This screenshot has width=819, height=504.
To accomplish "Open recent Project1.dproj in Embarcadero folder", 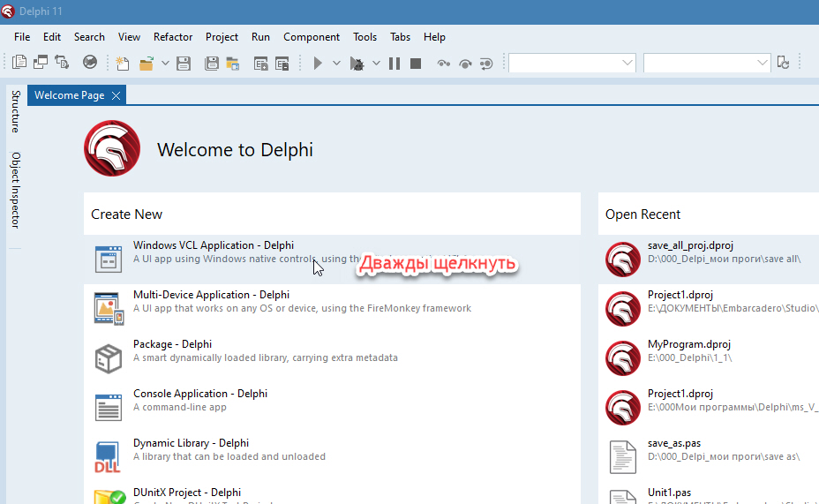I will [x=709, y=309].
